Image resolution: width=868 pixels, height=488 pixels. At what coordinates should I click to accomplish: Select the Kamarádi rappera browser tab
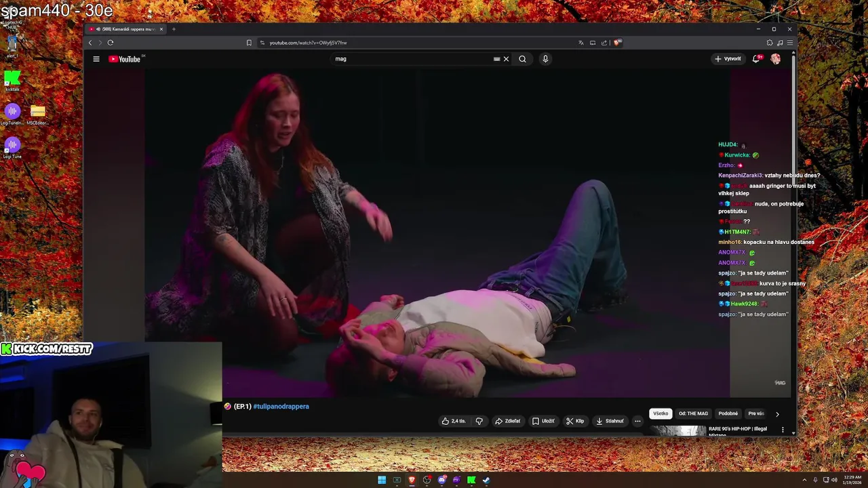coord(126,29)
